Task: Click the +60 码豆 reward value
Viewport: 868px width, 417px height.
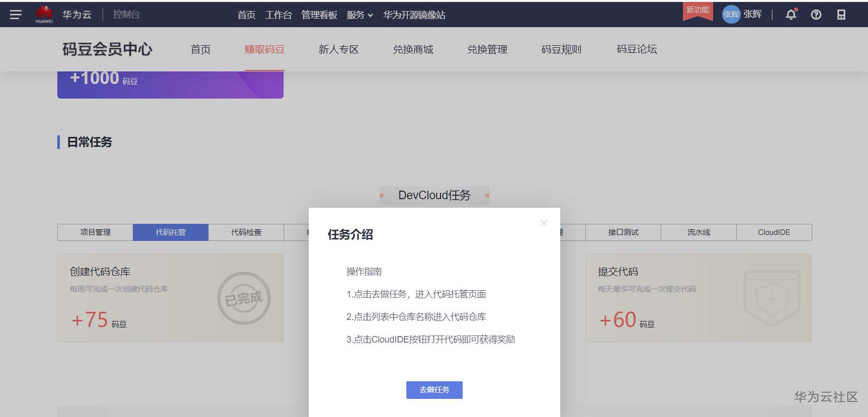Action: click(x=627, y=320)
